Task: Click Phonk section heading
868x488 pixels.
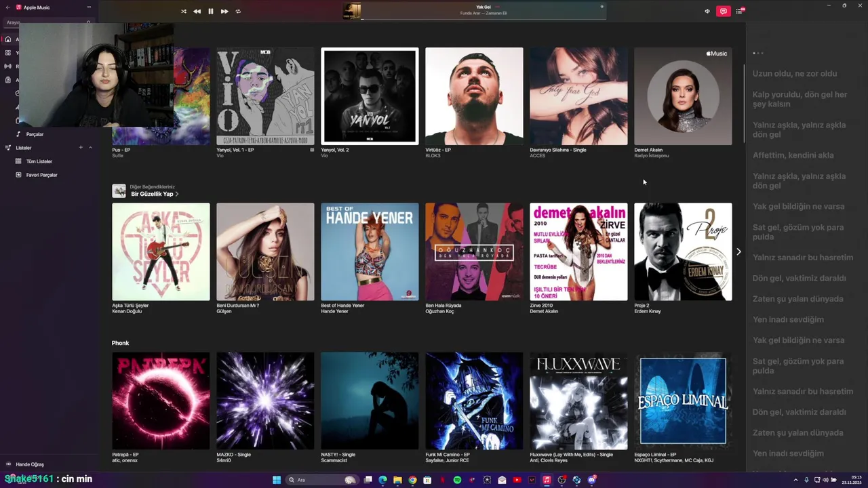Action: pos(120,343)
